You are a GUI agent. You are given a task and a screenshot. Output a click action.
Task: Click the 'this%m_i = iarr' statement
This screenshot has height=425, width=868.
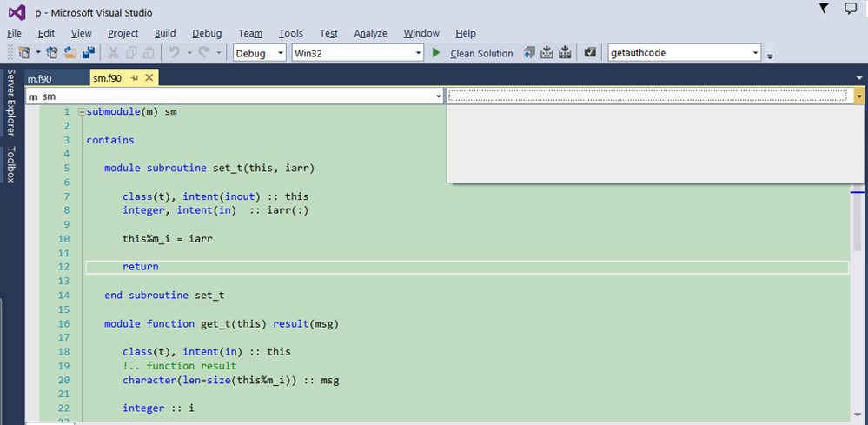point(168,238)
